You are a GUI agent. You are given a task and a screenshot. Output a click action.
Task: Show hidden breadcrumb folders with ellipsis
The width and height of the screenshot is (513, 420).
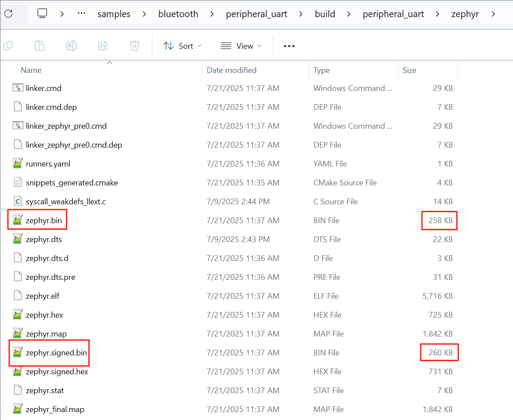point(81,14)
